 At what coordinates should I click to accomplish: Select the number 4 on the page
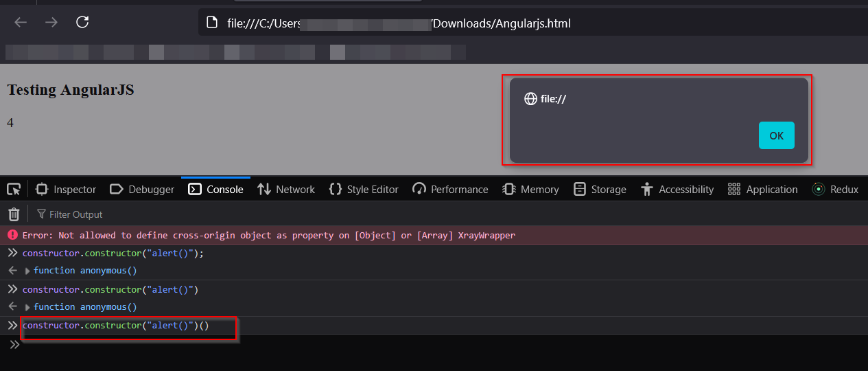10,123
